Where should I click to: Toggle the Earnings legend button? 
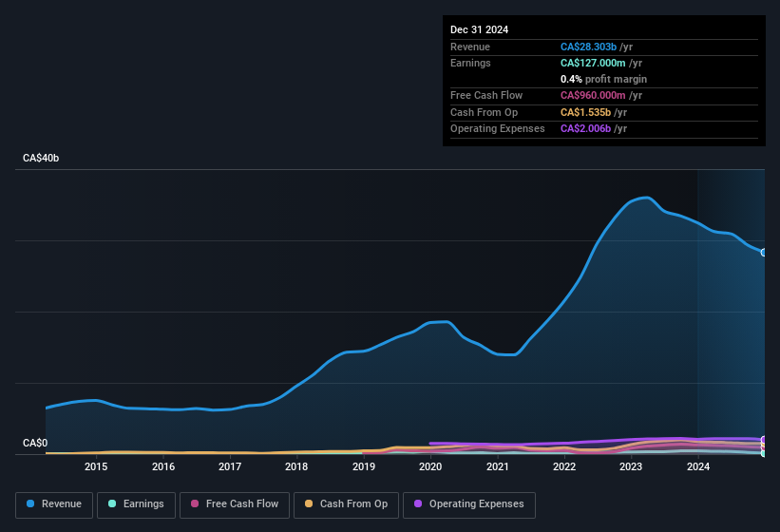pyautogui.click(x=136, y=504)
